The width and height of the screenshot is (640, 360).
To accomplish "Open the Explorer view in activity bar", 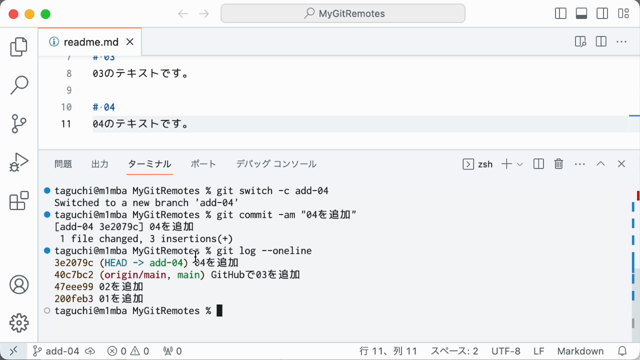I will coord(19,47).
